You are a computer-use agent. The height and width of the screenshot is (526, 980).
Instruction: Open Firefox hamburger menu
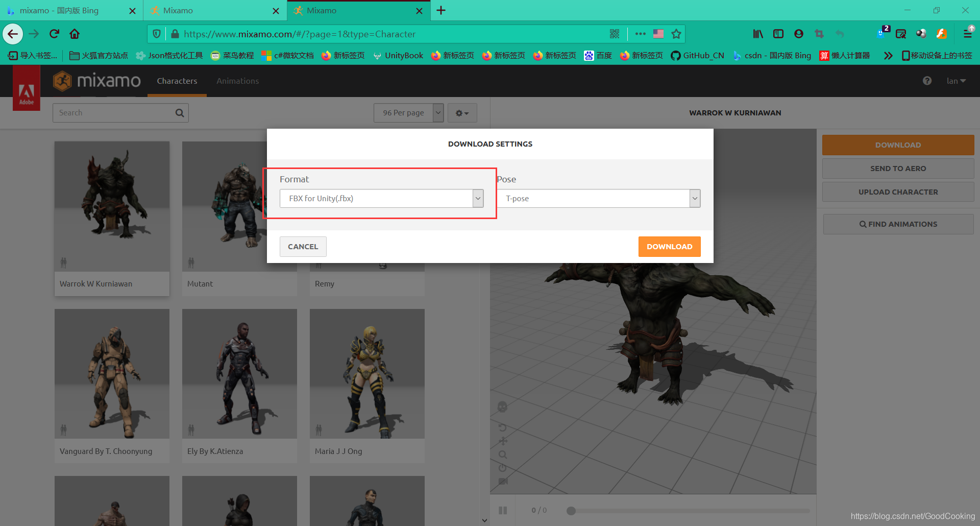tap(967, 34)
